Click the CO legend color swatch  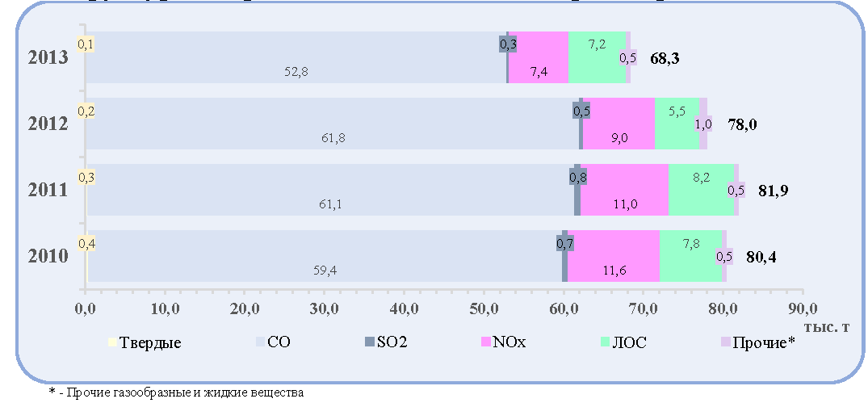click(259, 342)
